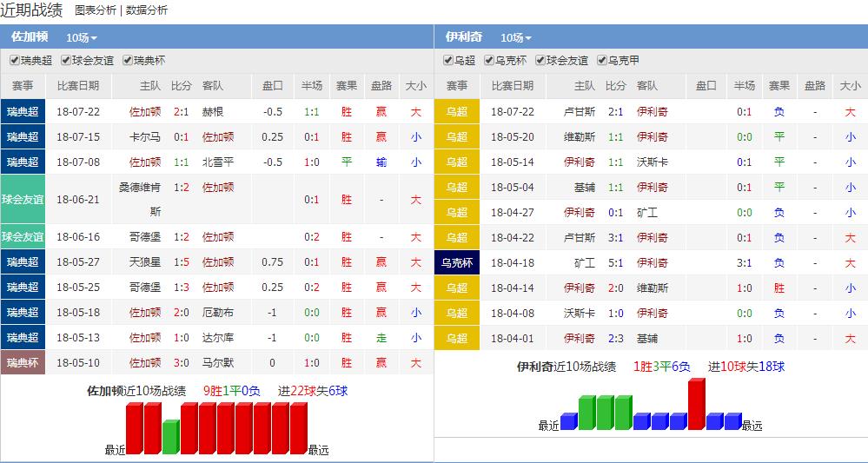Click the 球会友谊 badge in the 18-06-16 row

23,237
